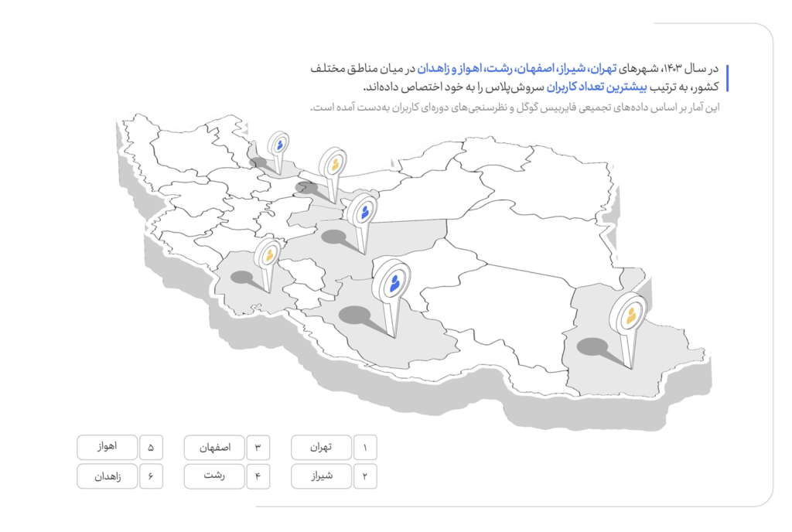Click the number badge ۱ next to تهران

[365, 447]
